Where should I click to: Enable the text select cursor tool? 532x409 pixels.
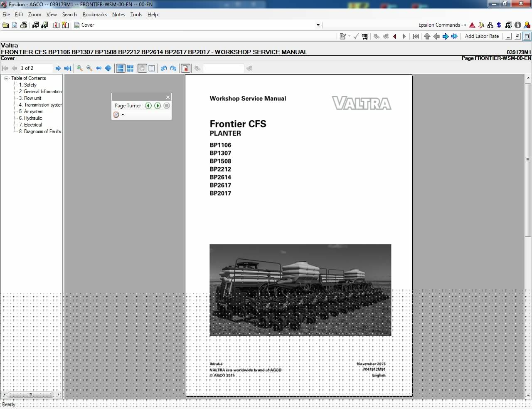click(152, 68)
